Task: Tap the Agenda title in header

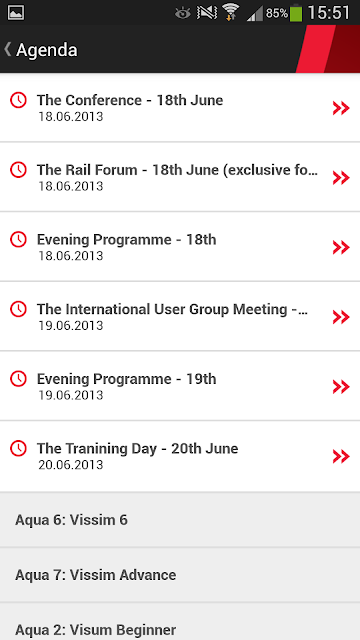Action: (47, 50)
